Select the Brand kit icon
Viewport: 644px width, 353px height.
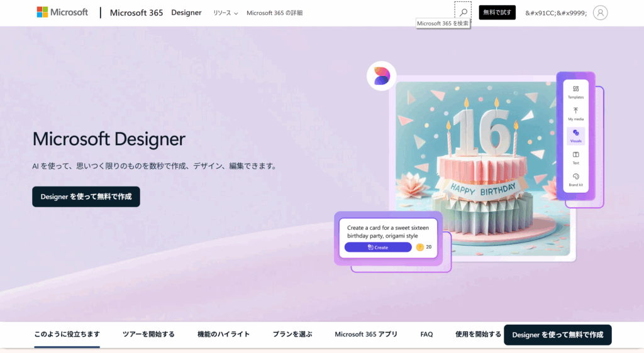(575, 180)
